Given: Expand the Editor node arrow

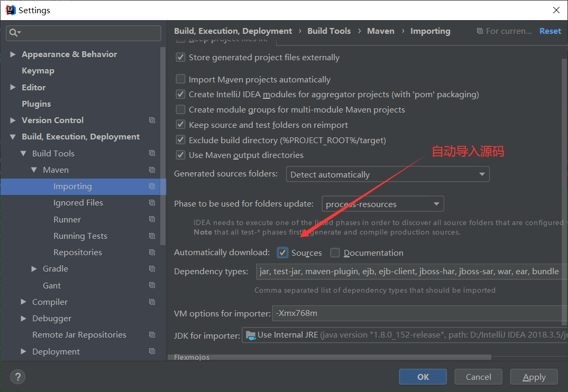Looking at the screenshot, I should tap(13, 87).
